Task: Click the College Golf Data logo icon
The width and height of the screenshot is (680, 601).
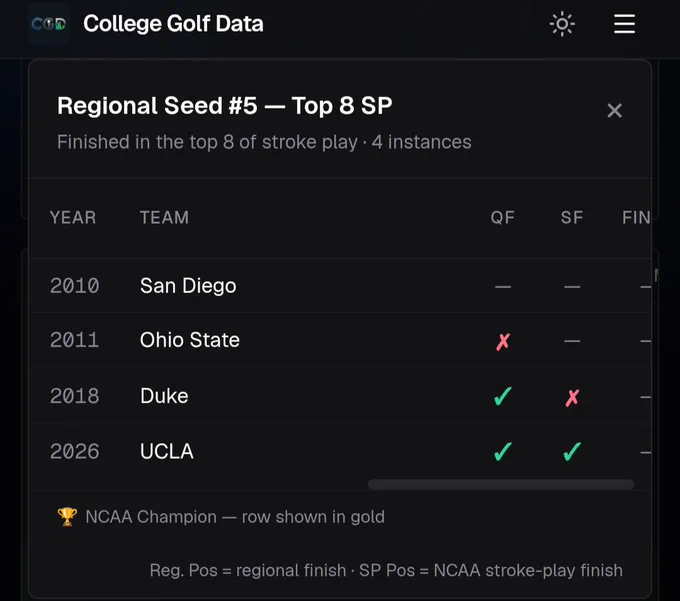Action: [49, 23]
